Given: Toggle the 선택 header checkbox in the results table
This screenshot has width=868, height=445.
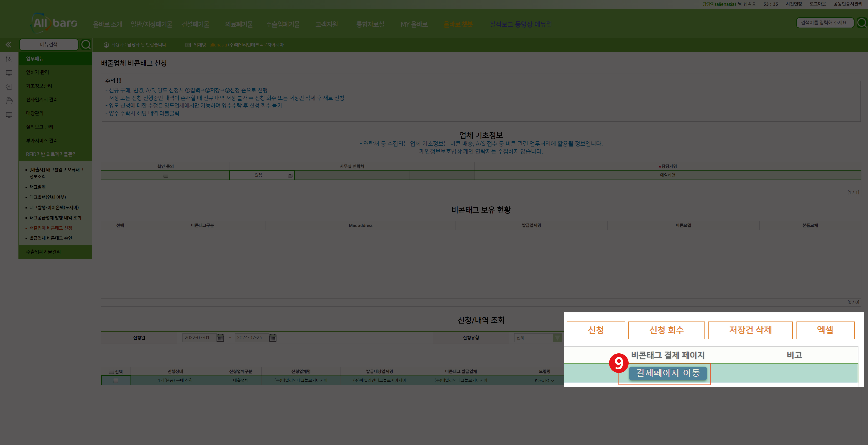Looking at the screenshot, I should click(x=111, y=371).
